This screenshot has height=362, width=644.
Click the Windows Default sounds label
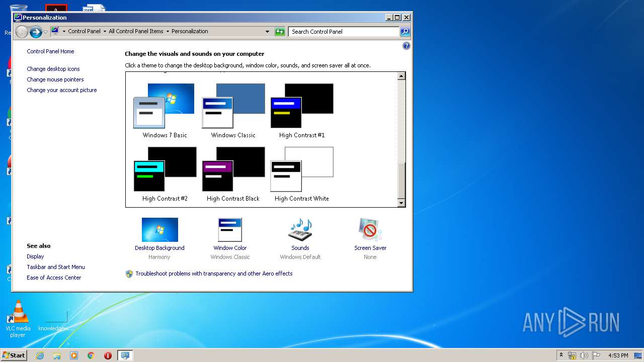300,257
